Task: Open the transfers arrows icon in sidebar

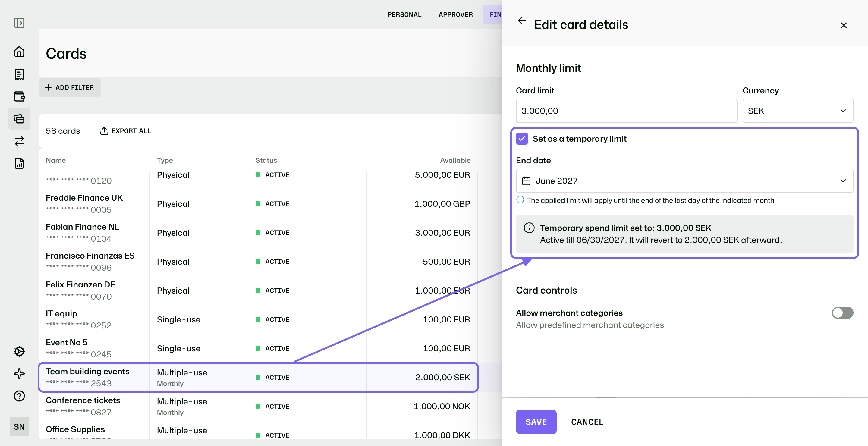Action: pos(19,141)
